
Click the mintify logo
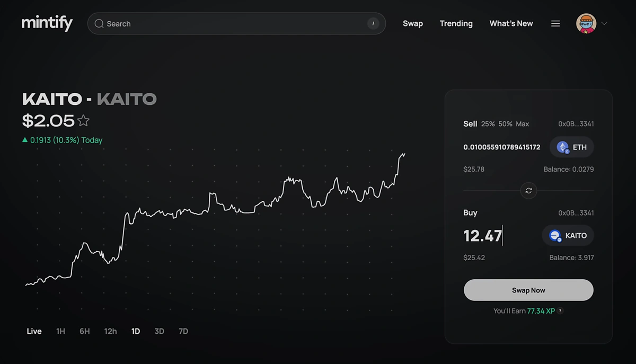point(47,23)
